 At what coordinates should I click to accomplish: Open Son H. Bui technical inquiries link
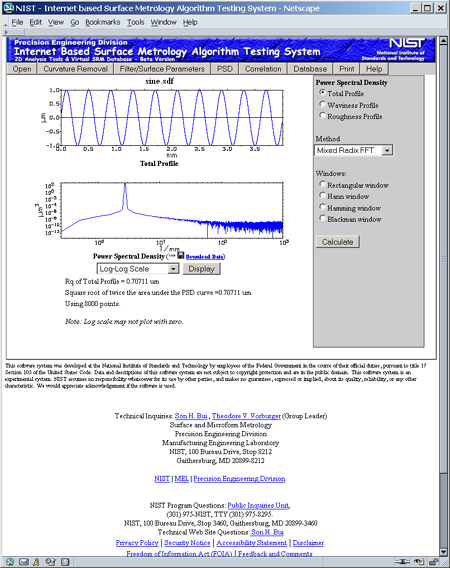[191, 416]
